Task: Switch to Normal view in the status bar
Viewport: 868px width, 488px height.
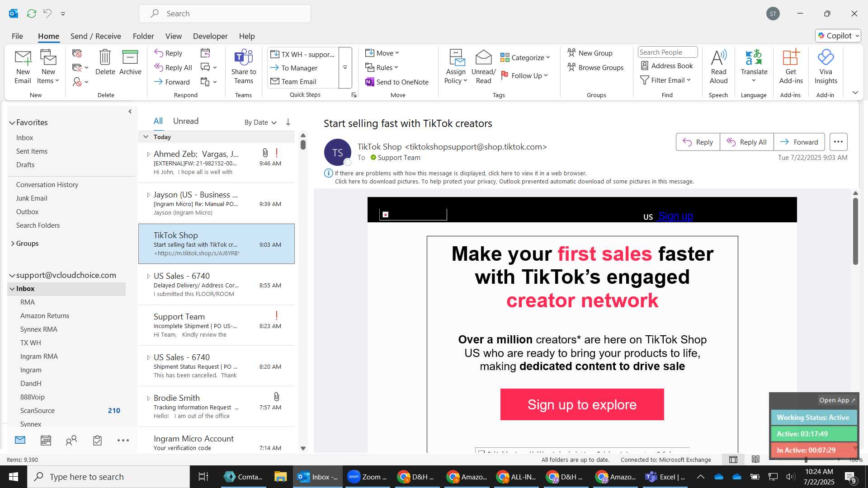Action: pyautogui.click(x=733, y=460)
